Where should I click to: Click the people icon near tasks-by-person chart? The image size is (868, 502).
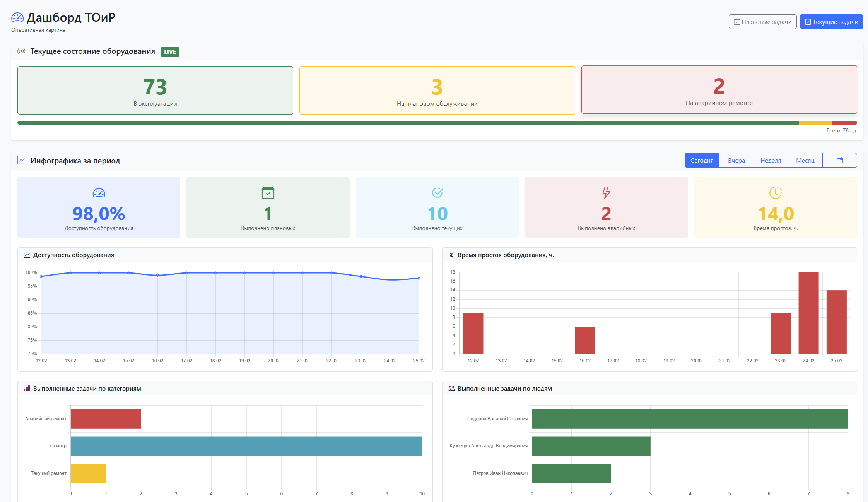pos(451,388)
